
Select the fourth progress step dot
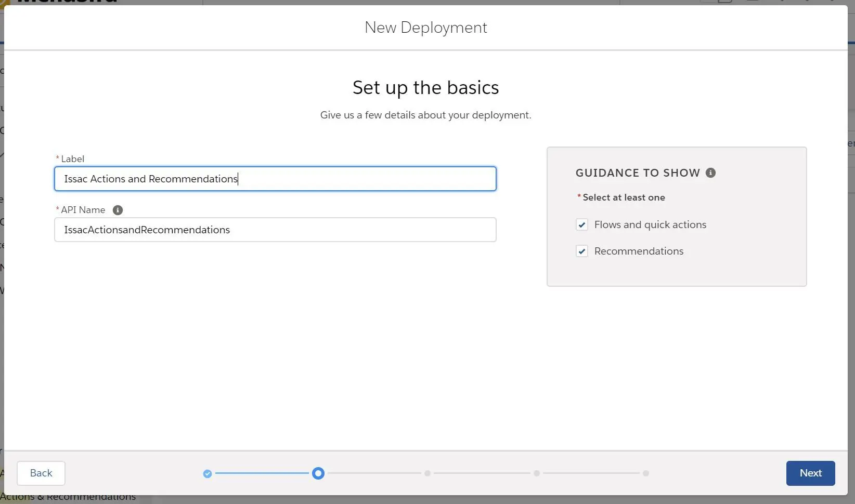(x=537, y=473)
